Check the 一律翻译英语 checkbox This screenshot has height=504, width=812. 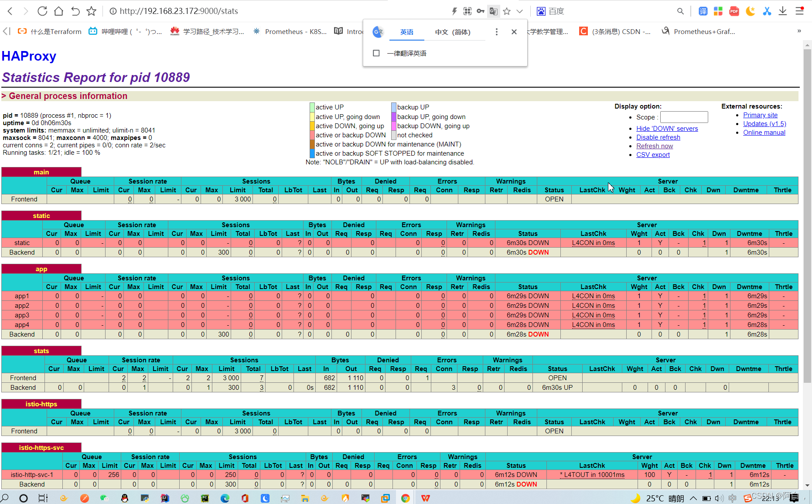(x=376, y=53)
